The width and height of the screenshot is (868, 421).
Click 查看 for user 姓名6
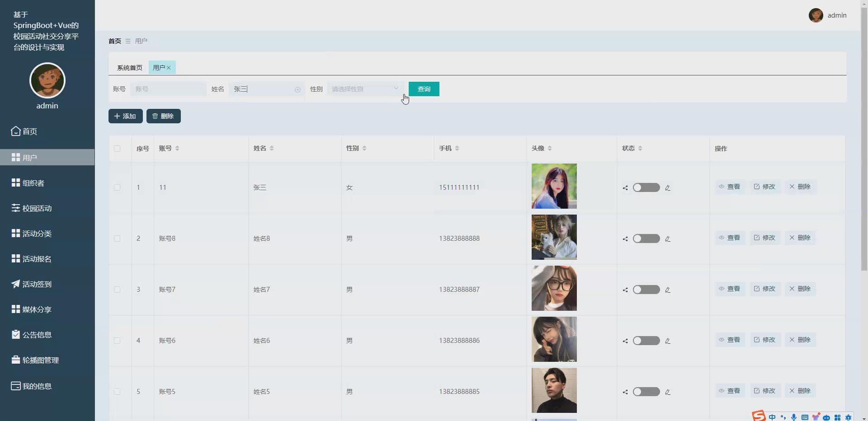730,340
